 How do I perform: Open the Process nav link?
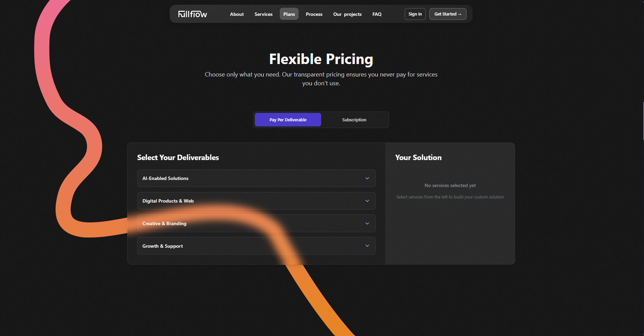click(x=314, y=14)
